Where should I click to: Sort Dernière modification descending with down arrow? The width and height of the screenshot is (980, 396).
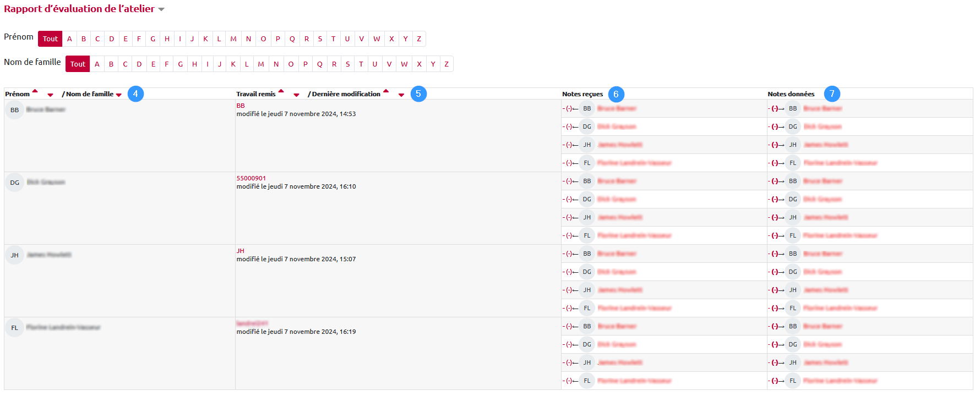[x=401, y=95]
